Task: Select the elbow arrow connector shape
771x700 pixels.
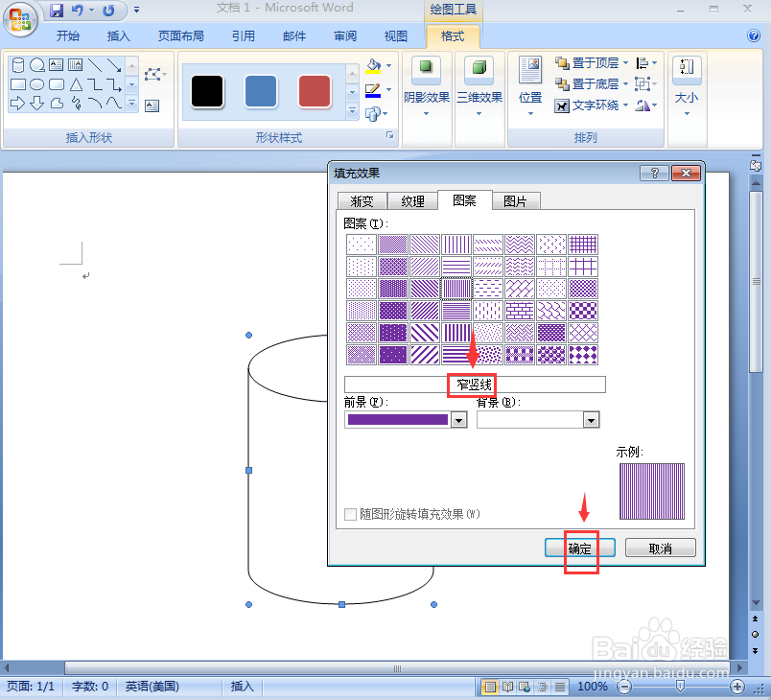Action: tap(114, 84)
